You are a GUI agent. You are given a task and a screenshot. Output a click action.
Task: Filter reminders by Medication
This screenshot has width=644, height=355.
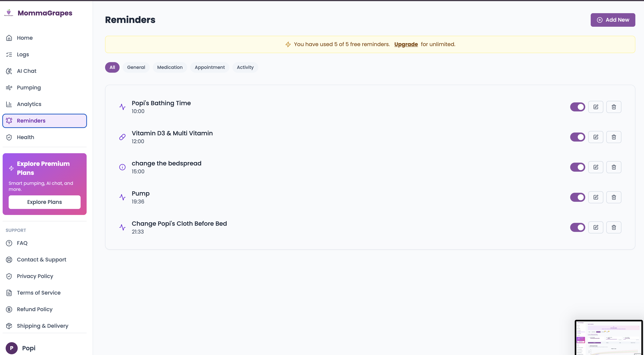point(170,67)
